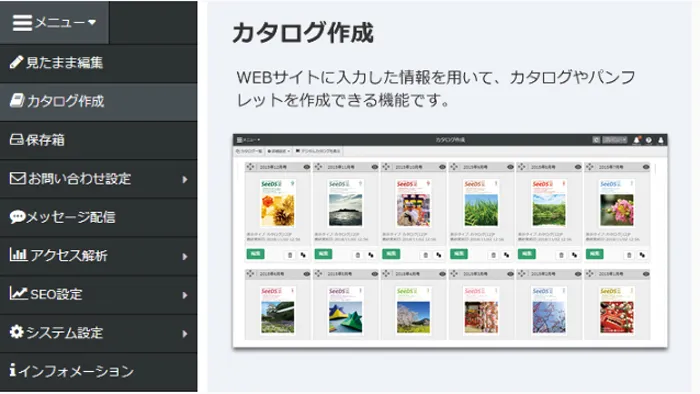Expand the システム設定 submenu arrow
The height and width of the screenshot is (394, 700).
tap(185, 334)
